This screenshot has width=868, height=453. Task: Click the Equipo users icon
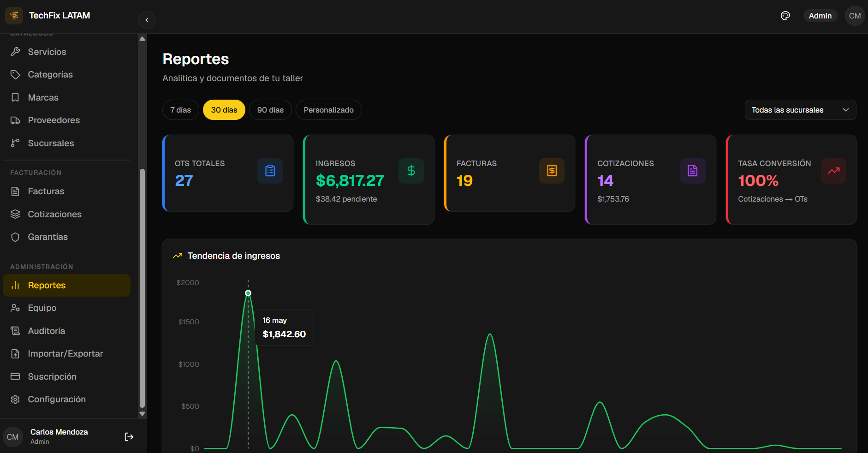click(15, 308)
